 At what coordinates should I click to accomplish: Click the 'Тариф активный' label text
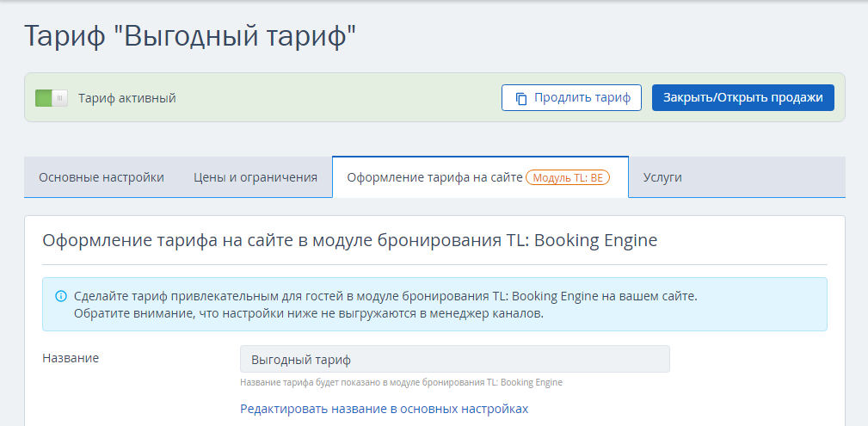[x=126, y=99]
